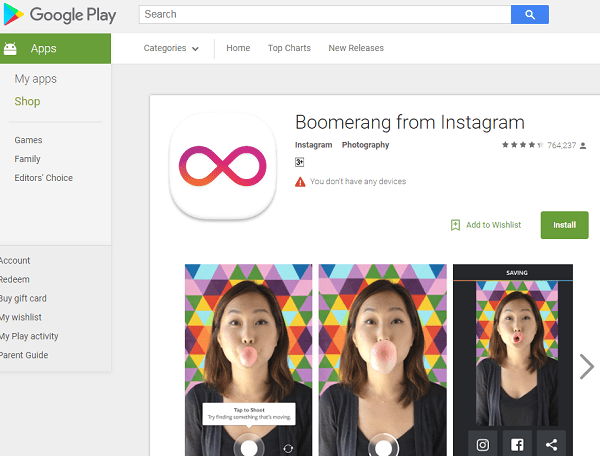
Task: Open the Top Charts tab
Action: coord(289,48)
